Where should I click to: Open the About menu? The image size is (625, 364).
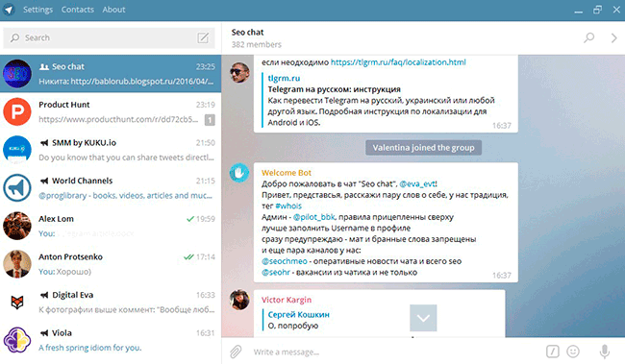click(x=114, y=10)
